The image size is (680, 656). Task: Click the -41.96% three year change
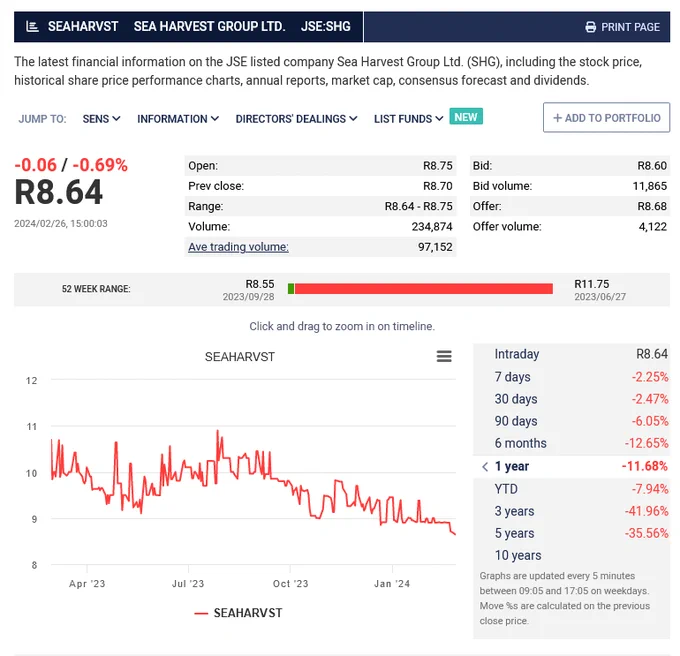coord(646,511)
